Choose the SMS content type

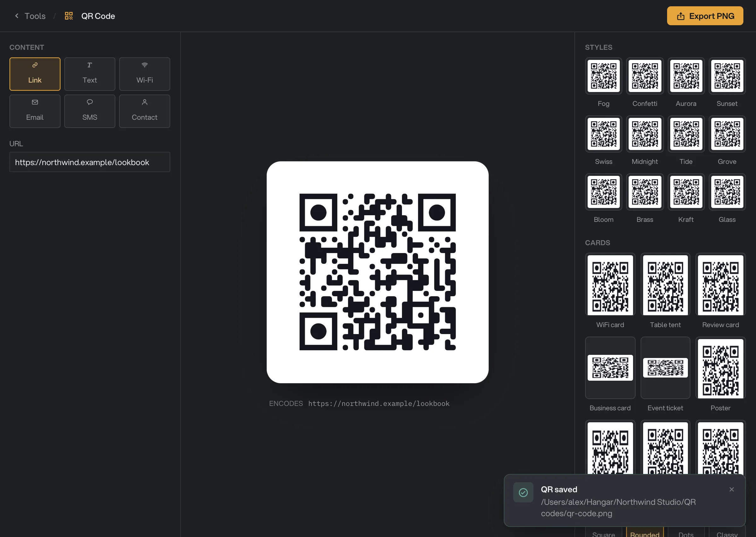(x=90, y=111)
